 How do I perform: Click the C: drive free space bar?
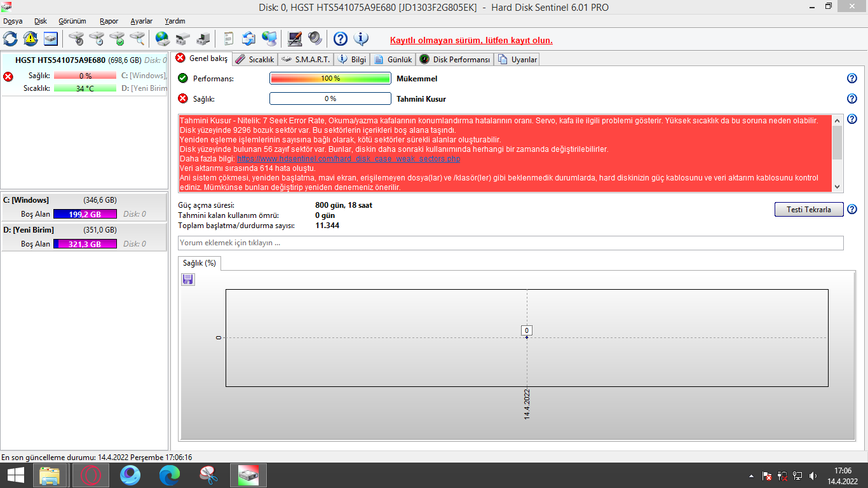point(85,214)
